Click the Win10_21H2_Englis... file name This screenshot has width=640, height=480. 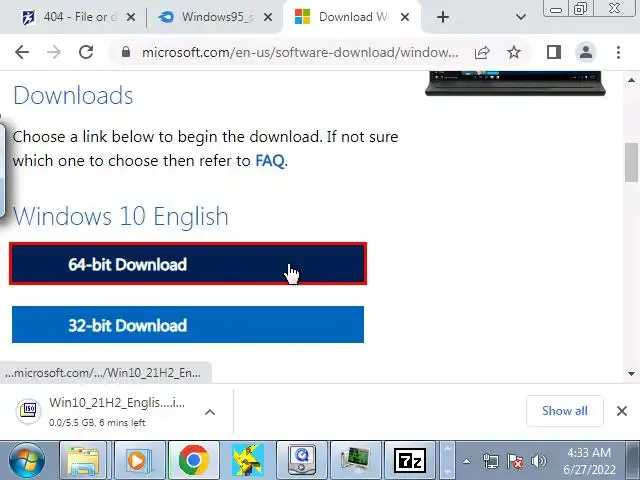[117, 402]
